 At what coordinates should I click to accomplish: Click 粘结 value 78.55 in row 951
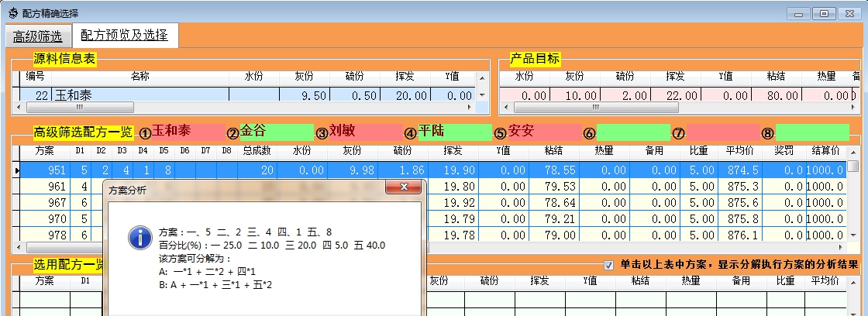[553, 170]
